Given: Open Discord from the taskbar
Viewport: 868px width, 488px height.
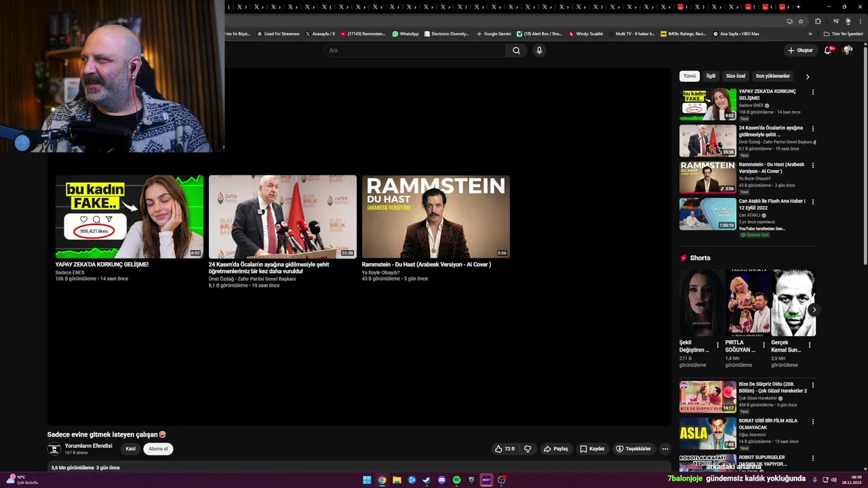Looking at the screenshot, I should tap(441, 480).
